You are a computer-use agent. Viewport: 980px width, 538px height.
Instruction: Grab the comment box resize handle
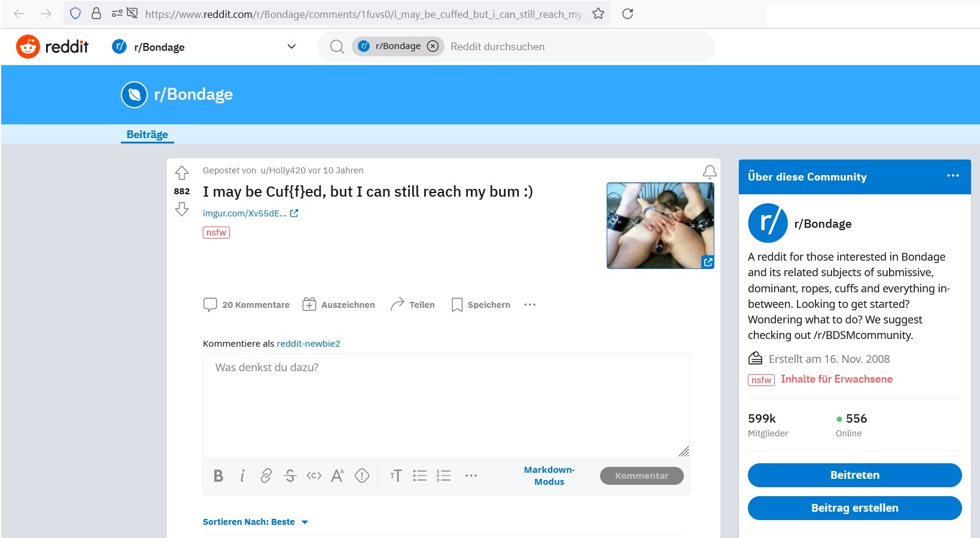point(684,451)
